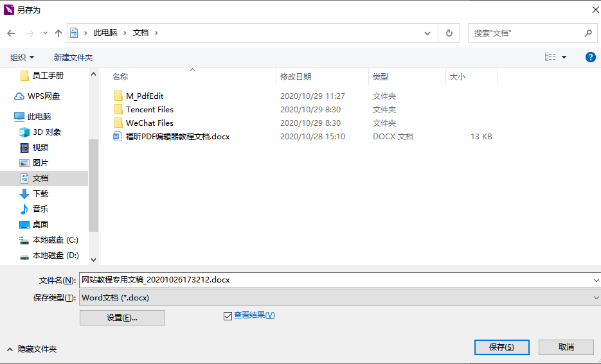Viewport: 601px width, 364px height.
Task: Close the 另存为 dialog
Action: (595, 10)
